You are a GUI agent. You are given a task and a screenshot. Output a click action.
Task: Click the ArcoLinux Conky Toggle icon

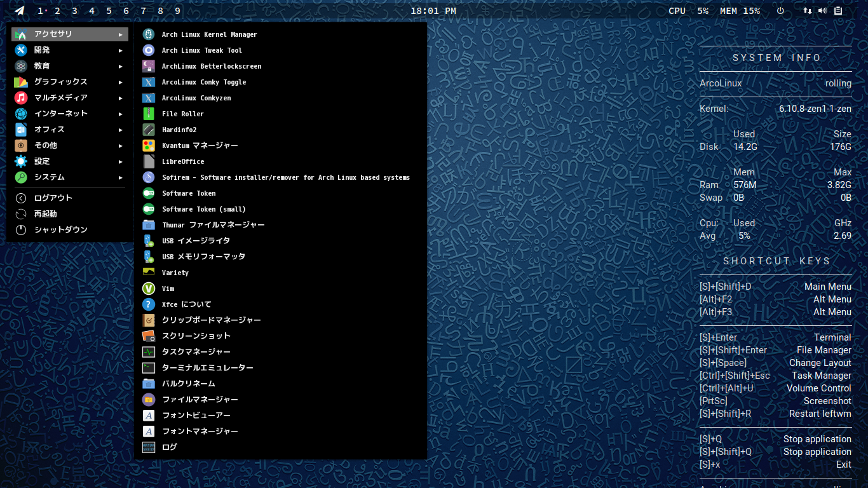coord(149,82)
